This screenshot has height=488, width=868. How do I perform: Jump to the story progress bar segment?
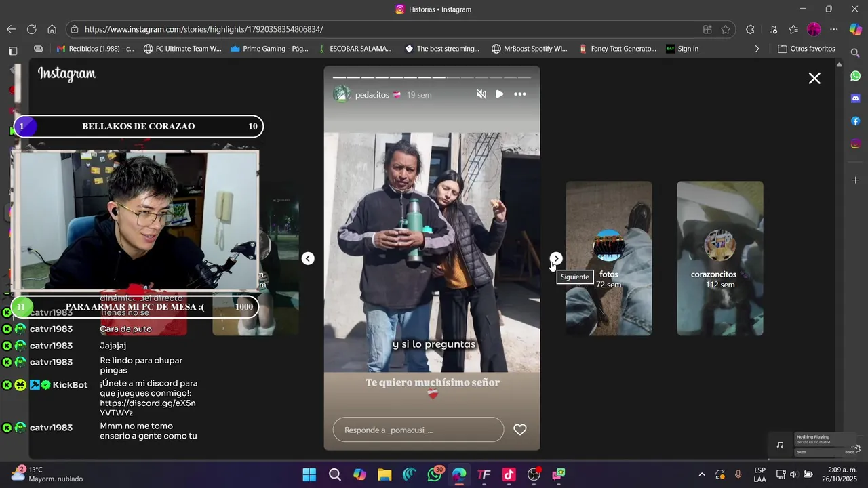click(432, 77)
